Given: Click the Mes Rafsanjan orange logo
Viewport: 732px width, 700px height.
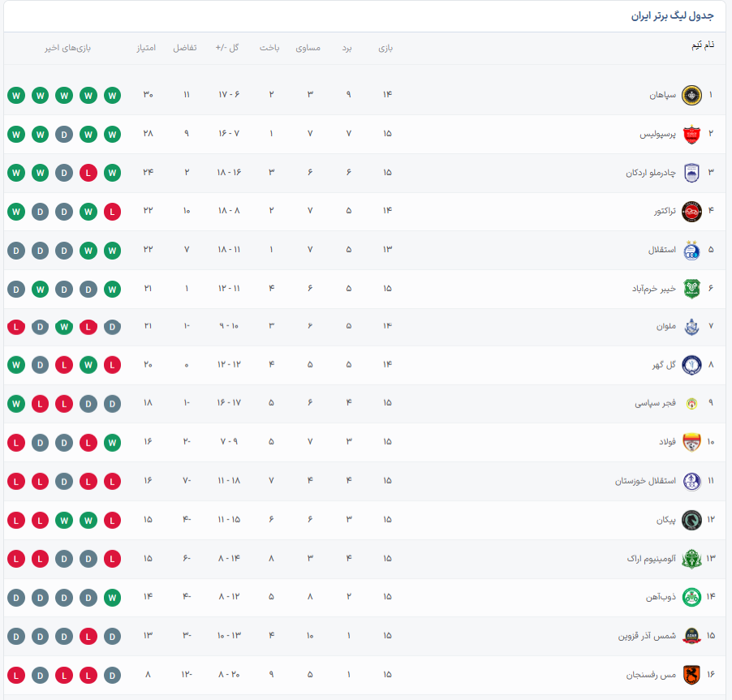Looking at the screenshot, I should coord(691,674).
